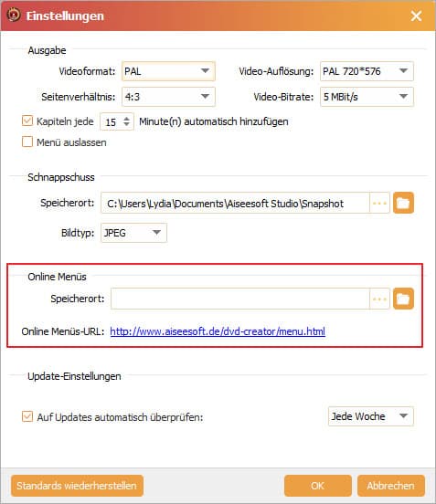Click the Abbrechen button

click(x=390, y=486)
